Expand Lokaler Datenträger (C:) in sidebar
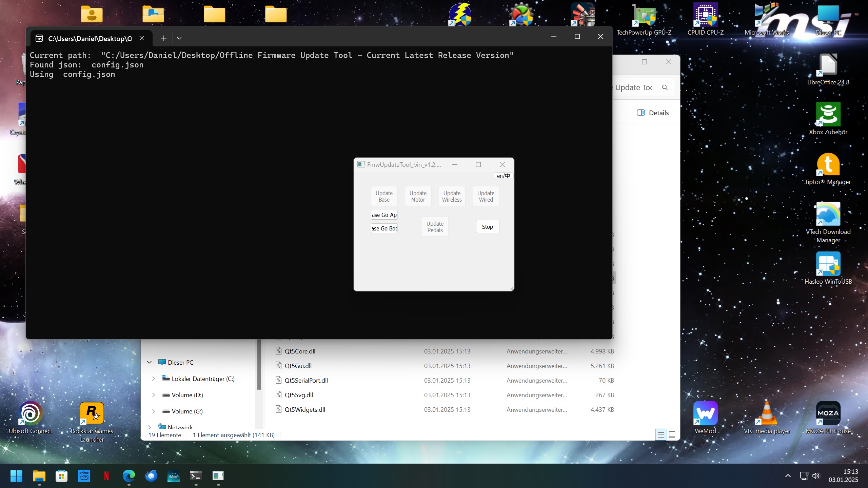This screenshot has width=868, height=488. pos(153,379)
